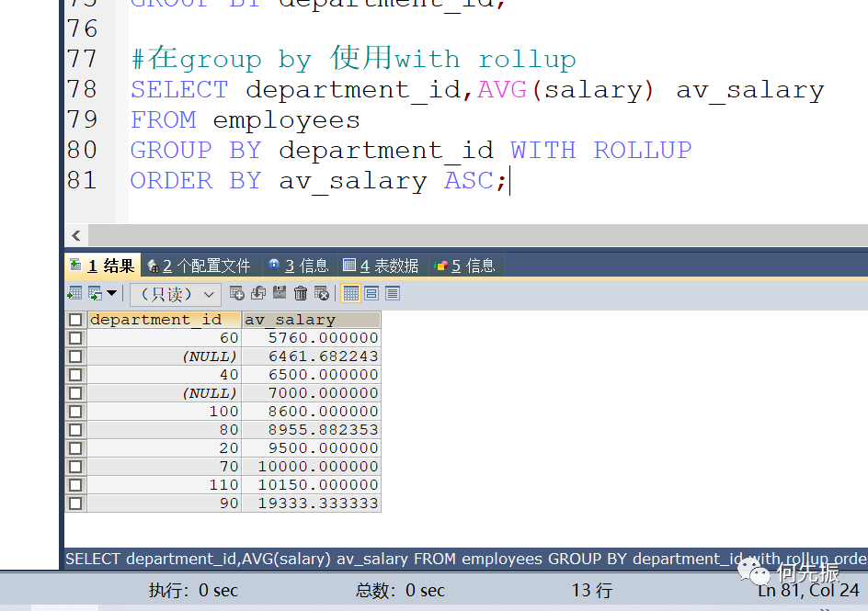Click the insert new row icon
Screen dimensions: 868x611
(x=237, y=294)
